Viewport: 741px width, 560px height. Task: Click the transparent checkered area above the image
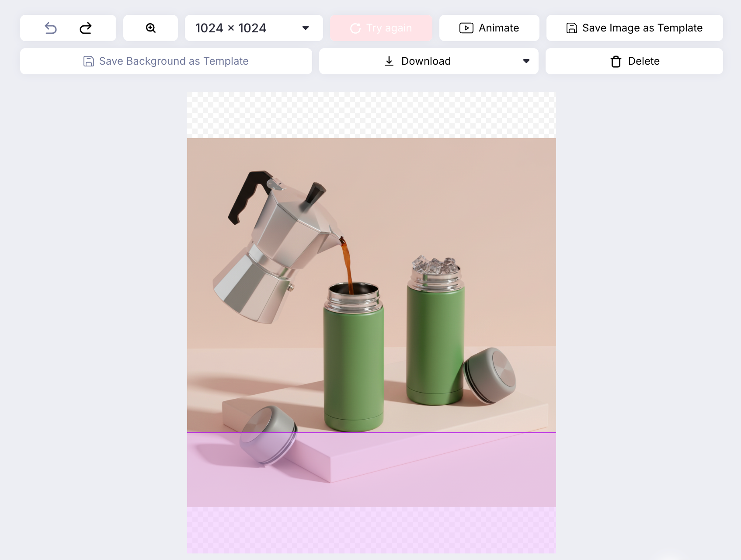372,115
